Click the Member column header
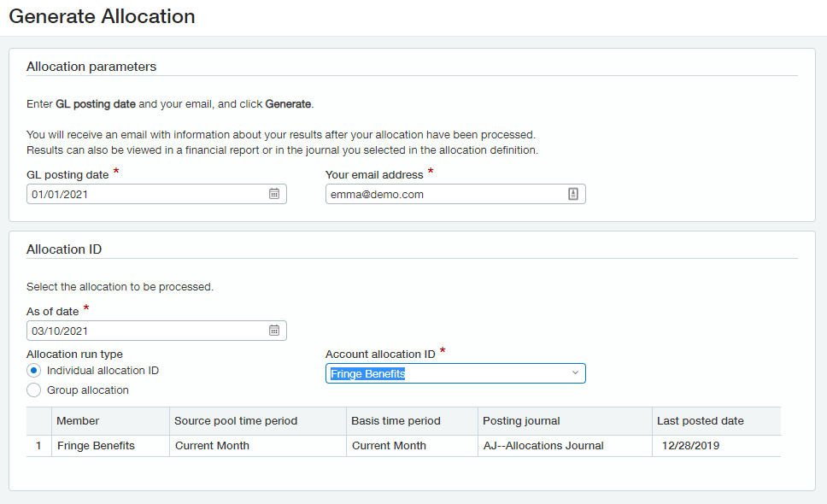This screenshot has height=504, width=827. tap(77, 420)
